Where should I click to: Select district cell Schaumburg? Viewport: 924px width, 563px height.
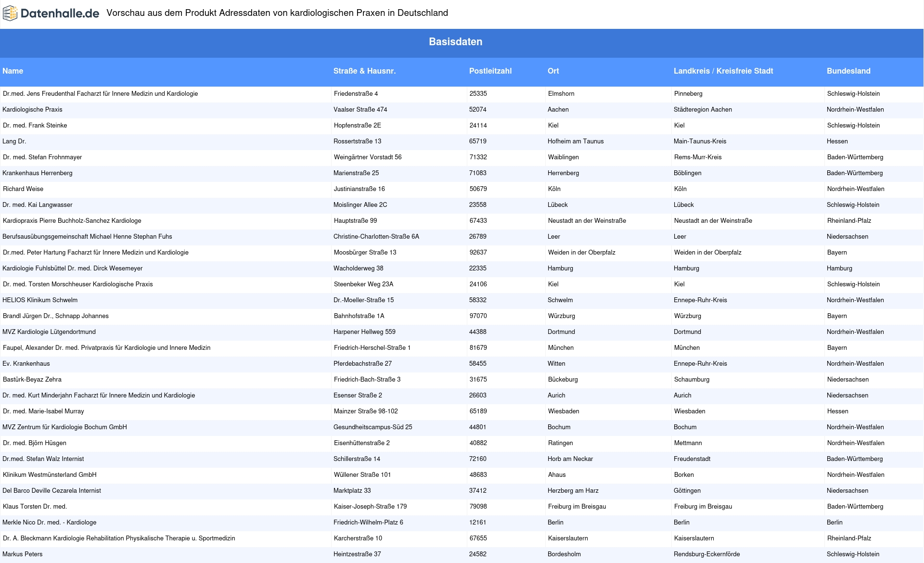tap(692, 380)
